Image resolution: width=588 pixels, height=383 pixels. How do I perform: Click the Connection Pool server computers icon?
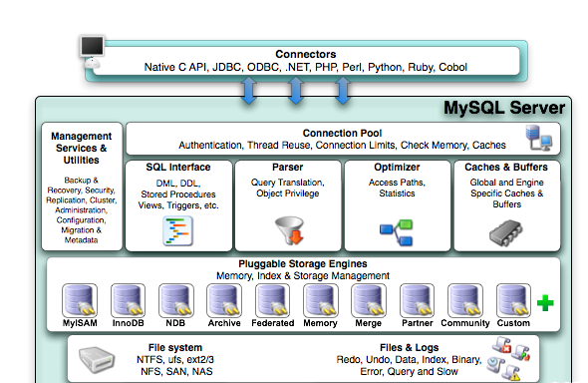(538, 138)
